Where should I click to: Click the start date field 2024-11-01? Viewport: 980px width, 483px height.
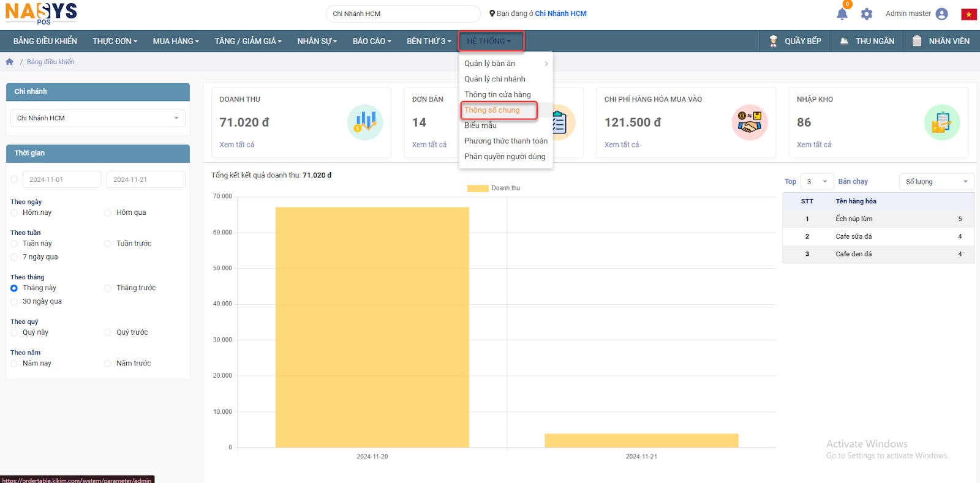tap(62, 179)
